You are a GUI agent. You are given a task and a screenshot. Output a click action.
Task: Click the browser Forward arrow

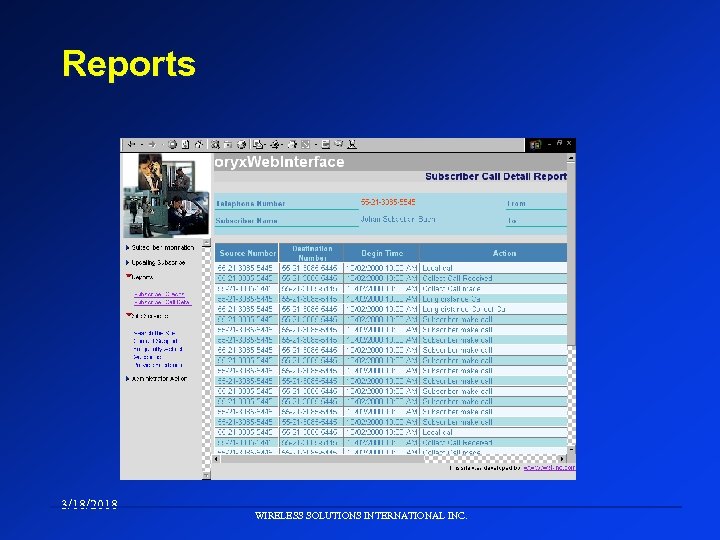(x=152, y=145)
